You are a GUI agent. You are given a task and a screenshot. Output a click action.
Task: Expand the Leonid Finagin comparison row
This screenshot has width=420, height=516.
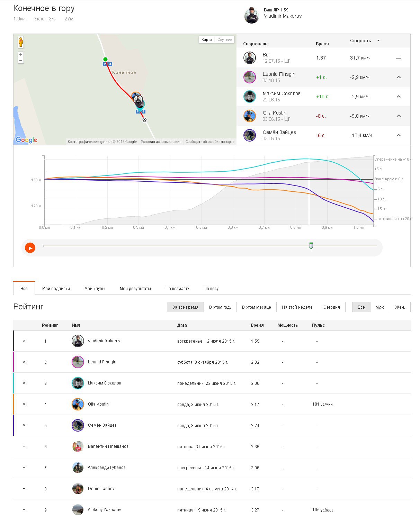399,77
